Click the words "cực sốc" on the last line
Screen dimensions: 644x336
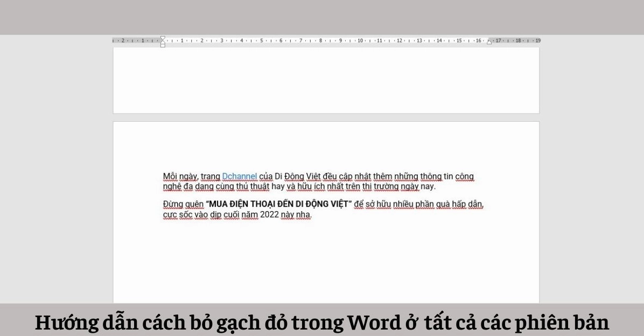(178, 214)
